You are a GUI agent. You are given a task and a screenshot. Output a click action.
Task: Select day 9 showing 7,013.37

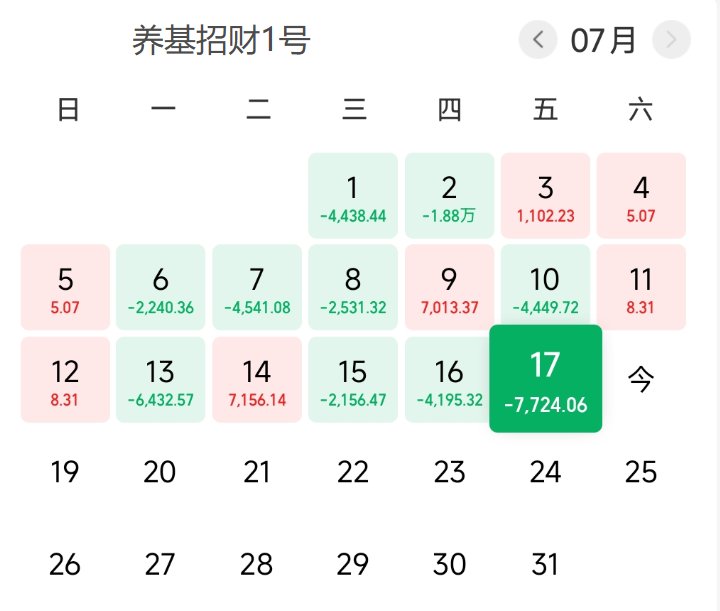coord(449,287)
